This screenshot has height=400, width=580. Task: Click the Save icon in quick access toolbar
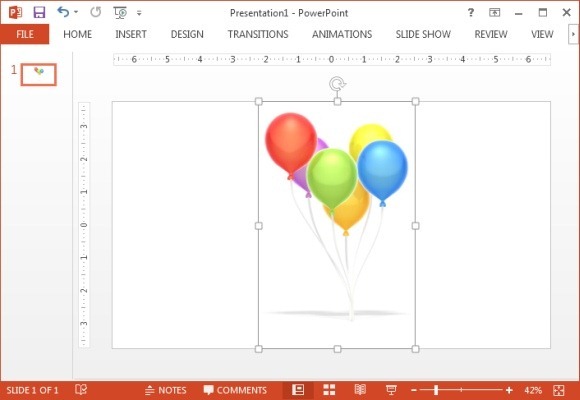click(39, 13)
